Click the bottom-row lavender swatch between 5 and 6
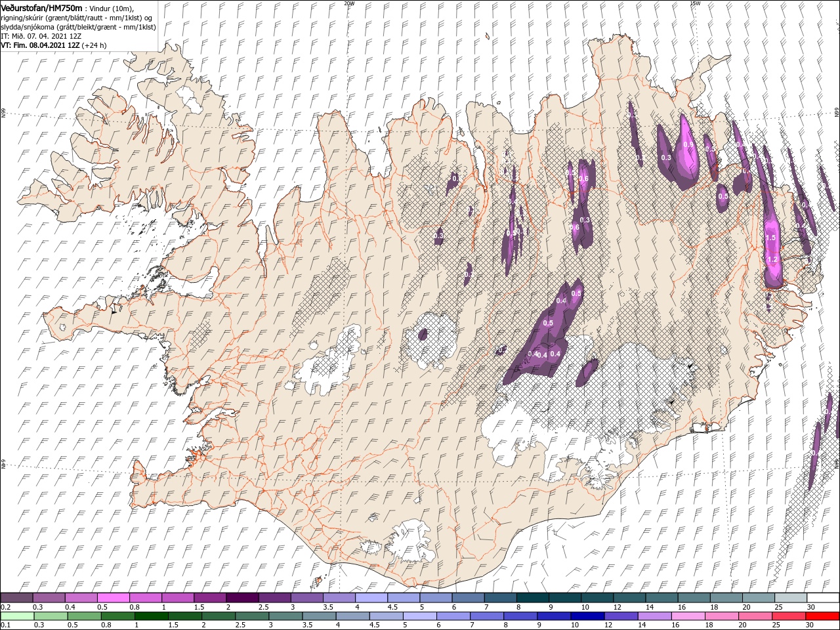 pyautogui.click(x=419, y=616)
